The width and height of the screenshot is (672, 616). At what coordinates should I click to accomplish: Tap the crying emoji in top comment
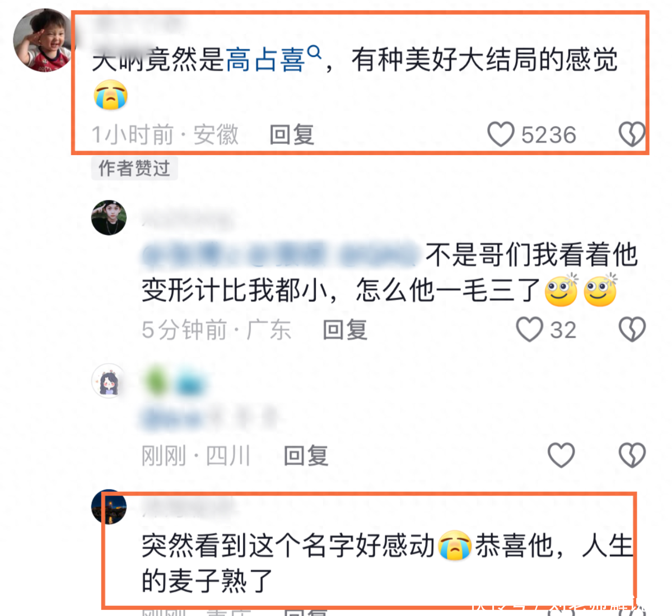pyautogui.click(x=111, y=95)
